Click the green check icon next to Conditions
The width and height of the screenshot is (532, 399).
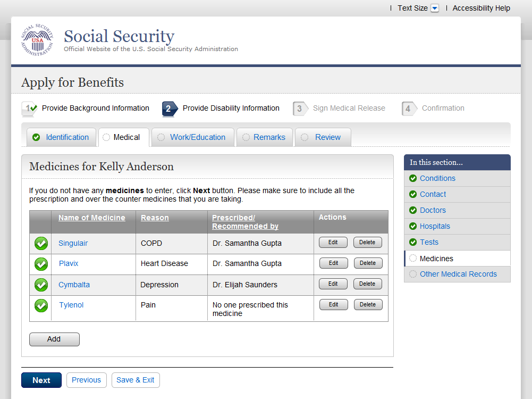pos(413,178)
